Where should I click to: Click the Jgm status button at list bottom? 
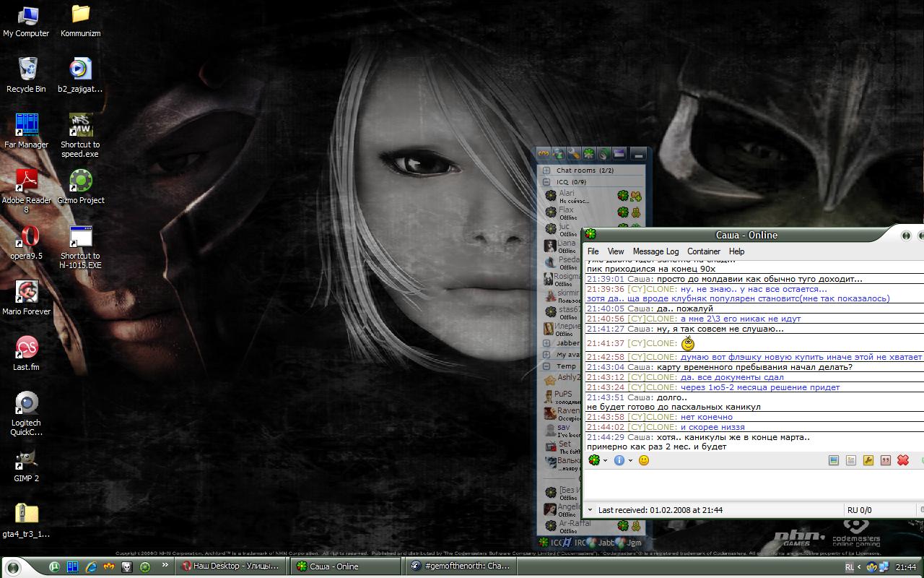(629, 542)
